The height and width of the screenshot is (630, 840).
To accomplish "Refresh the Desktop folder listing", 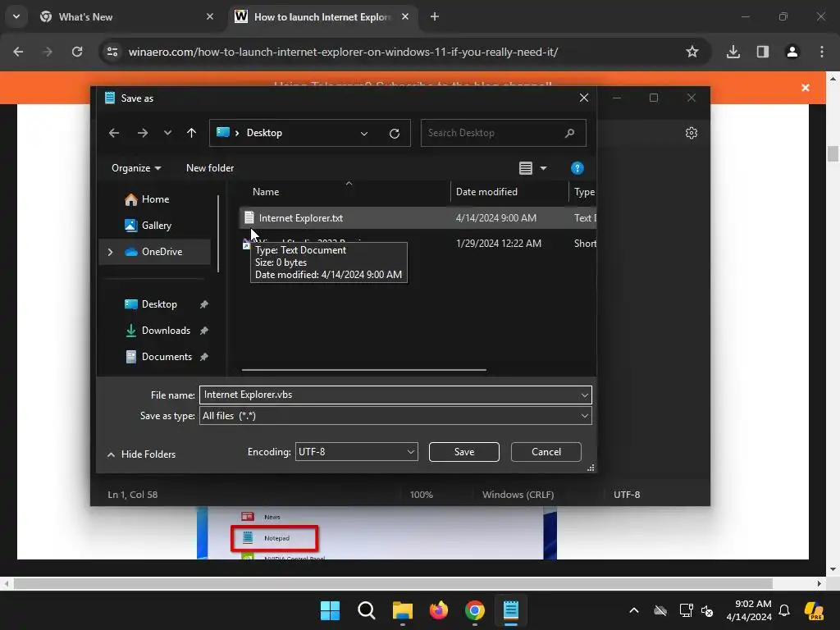I will (x=395, y=134).
